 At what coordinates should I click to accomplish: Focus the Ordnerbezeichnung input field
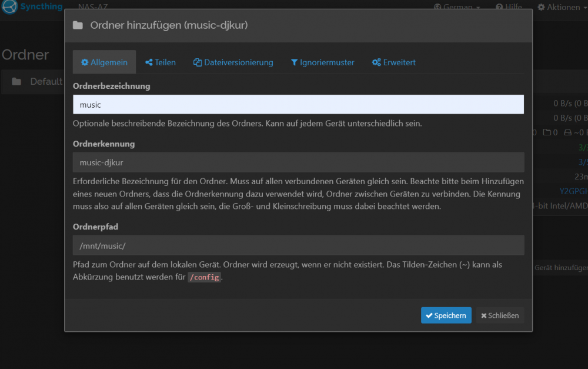298,104
